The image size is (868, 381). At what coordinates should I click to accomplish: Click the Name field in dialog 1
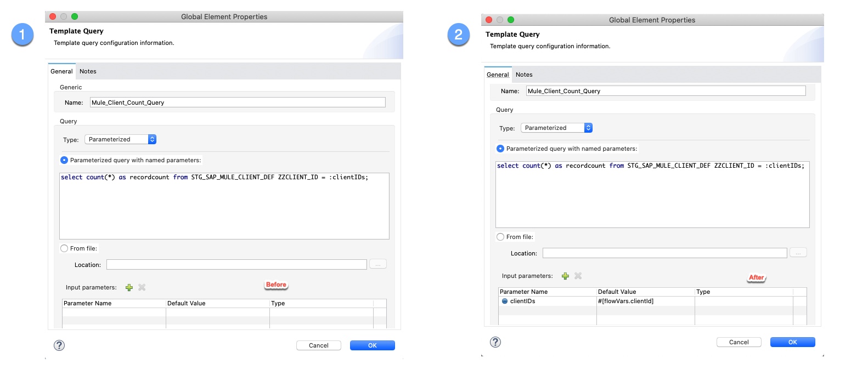pyautogui.click(x=237, y=103)
